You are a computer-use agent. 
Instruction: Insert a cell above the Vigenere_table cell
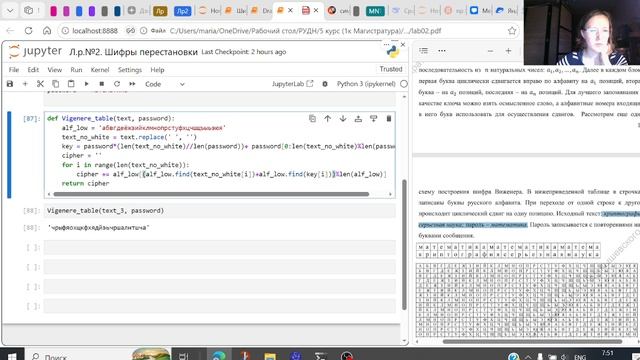click(x=358, y=118)
